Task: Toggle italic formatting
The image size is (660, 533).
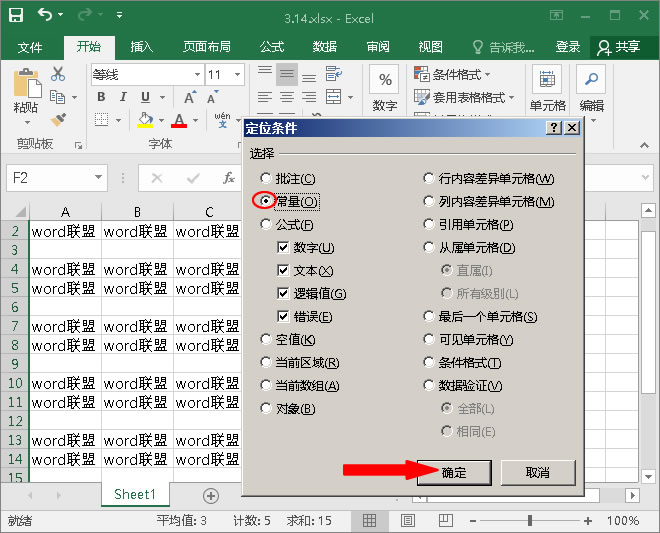Action: click(123, 97)
